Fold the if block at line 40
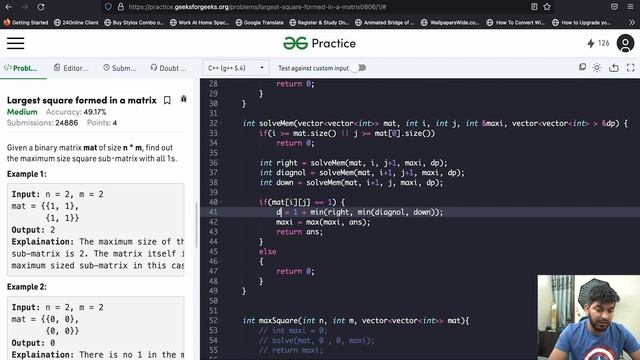 (221, 202)
